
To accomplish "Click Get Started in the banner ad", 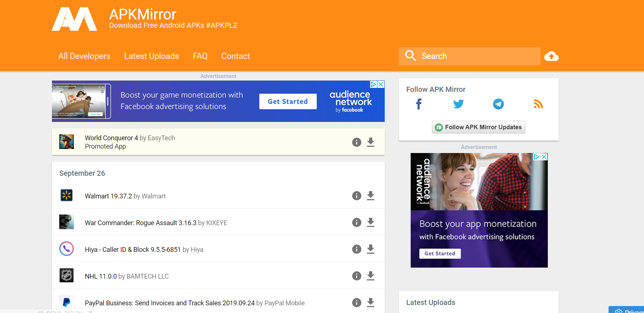I will tap(288, 101).
